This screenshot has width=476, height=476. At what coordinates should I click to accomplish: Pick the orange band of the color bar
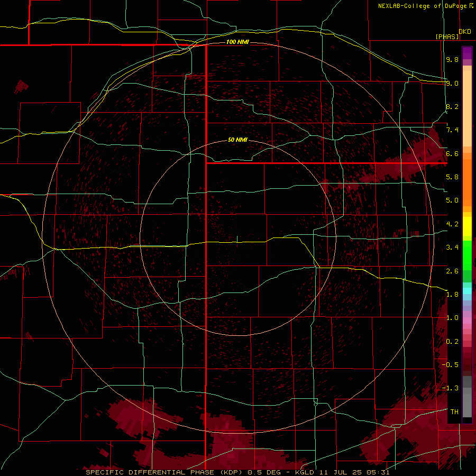pos(467,182)
